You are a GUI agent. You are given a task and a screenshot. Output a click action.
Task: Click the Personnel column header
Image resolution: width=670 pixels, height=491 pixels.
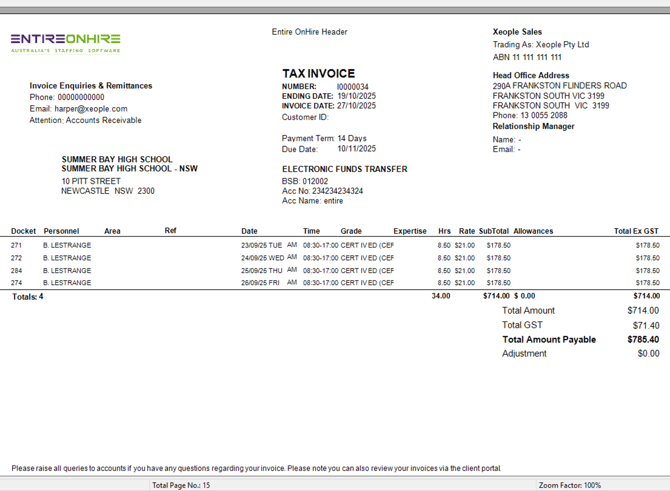click(x=61, y=231)
